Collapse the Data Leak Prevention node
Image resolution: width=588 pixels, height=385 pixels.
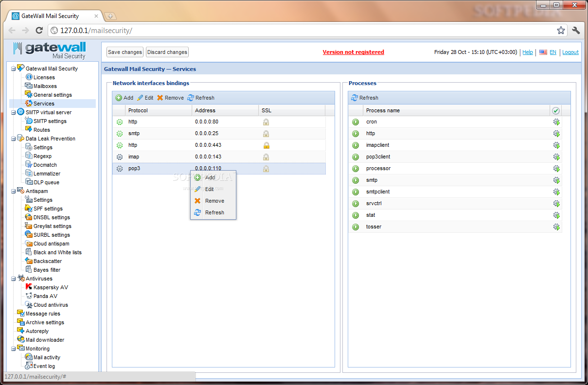(14, 139)
